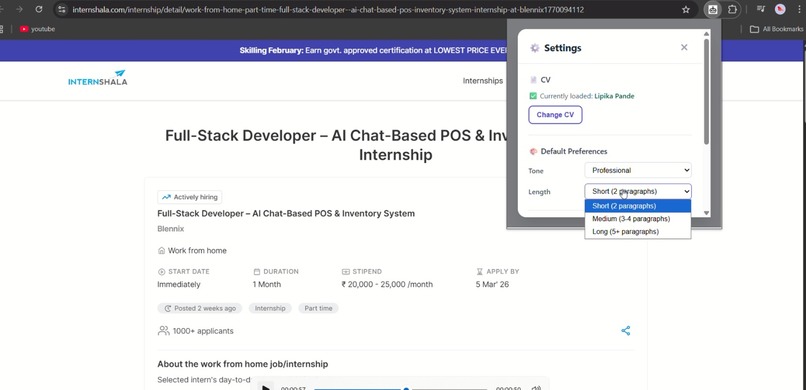Click the Blennix company name

[171, 229]
